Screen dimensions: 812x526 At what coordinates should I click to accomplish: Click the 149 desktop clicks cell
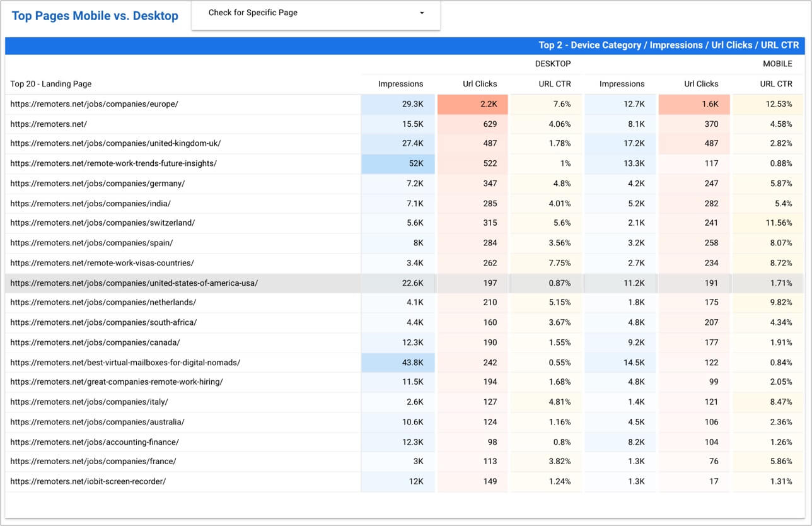point(472,481)
